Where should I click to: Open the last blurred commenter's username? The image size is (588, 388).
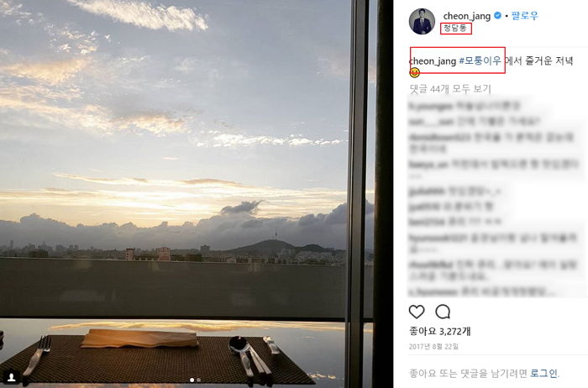click(433, 291)
